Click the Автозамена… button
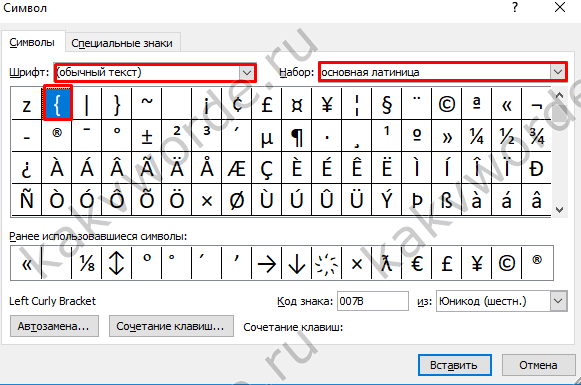The image size is (581, 385). pyautogui.click(x=54, y=326)
